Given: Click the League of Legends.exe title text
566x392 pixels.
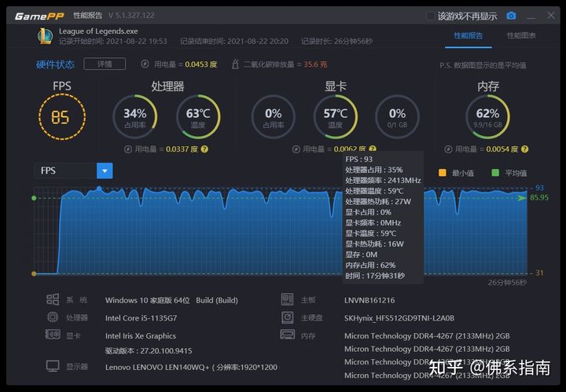Looking at the screenshot, I should point(98,31).
